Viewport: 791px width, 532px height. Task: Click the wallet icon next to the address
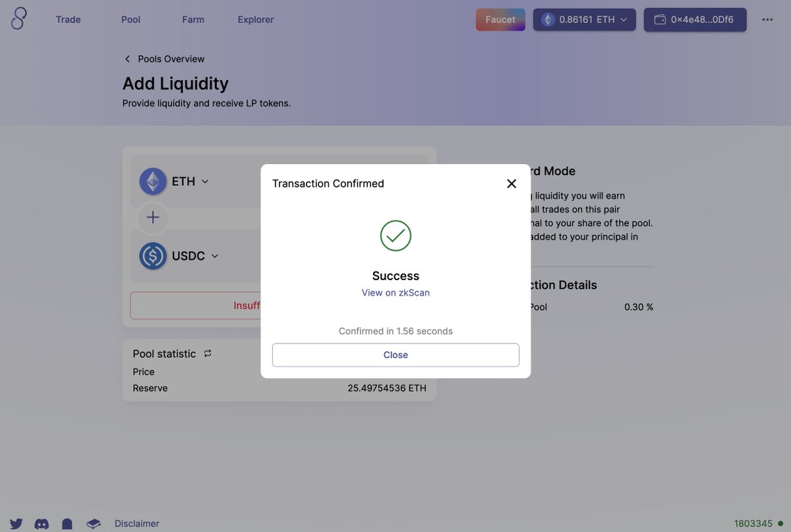[659, 20]
